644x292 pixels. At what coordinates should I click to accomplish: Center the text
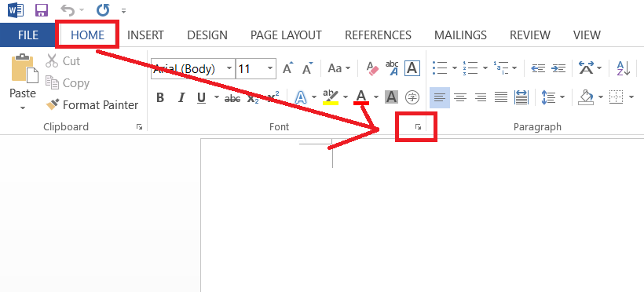[460, 98]
